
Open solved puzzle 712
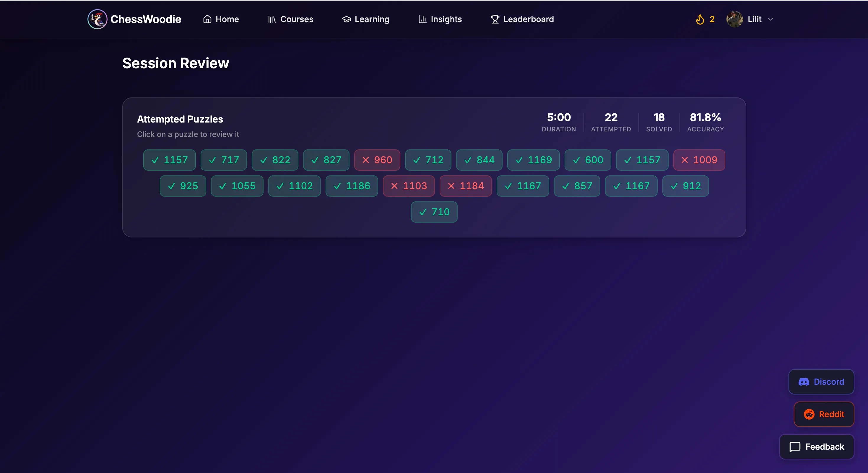tap(428, 160)
